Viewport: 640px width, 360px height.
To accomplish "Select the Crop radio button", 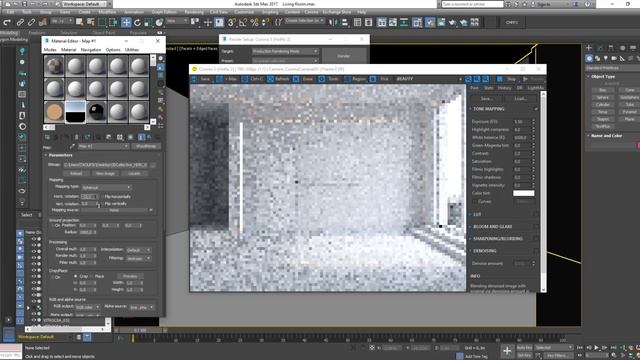I will tap(76, 276).
